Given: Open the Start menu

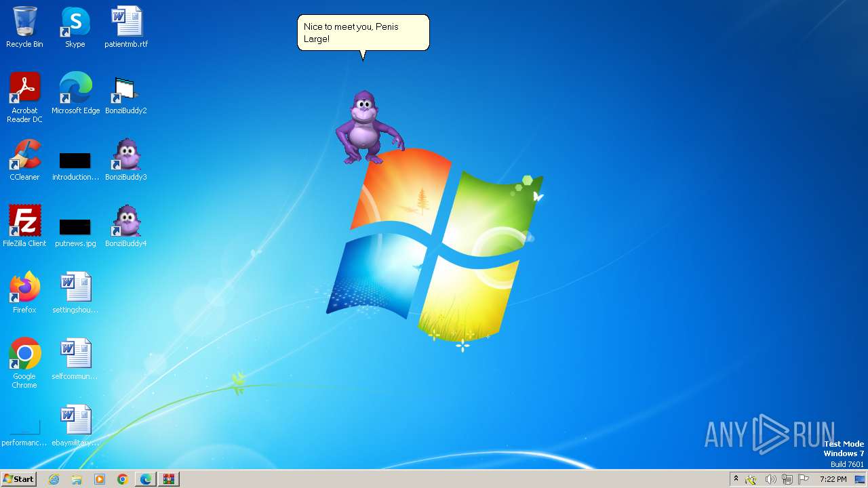Looking at the screenshot, I should pos(18,479).
